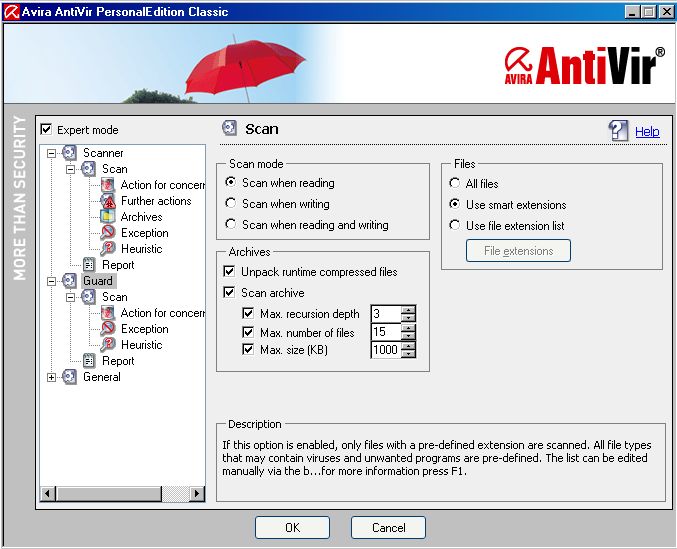
Task: Disable the Expert mode checkbox
Action: pos(46,129)
